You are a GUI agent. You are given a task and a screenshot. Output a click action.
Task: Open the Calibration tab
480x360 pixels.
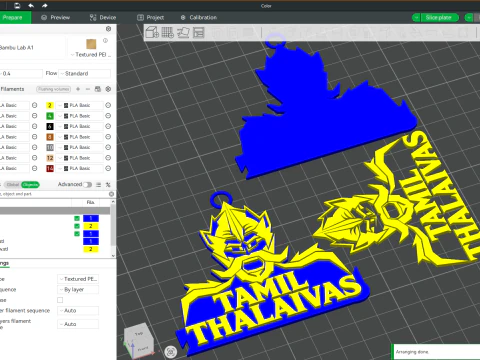[x=199, y=18]
